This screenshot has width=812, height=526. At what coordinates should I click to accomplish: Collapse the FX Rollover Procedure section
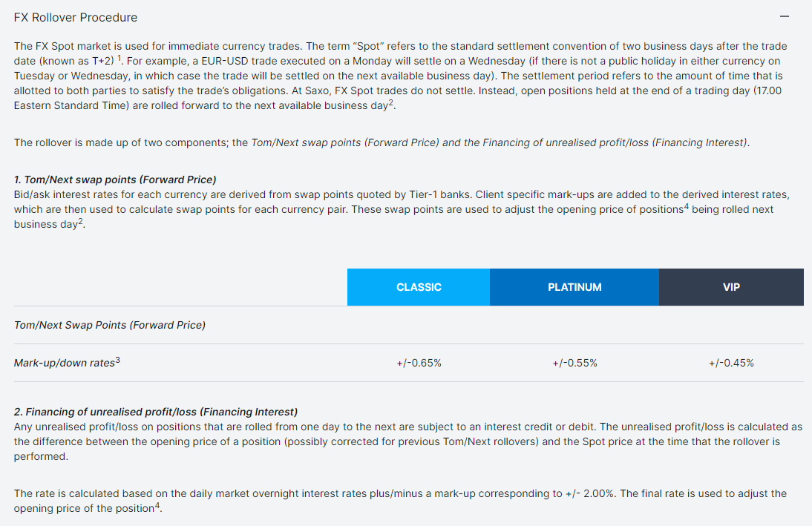click(x=785, y=17)
